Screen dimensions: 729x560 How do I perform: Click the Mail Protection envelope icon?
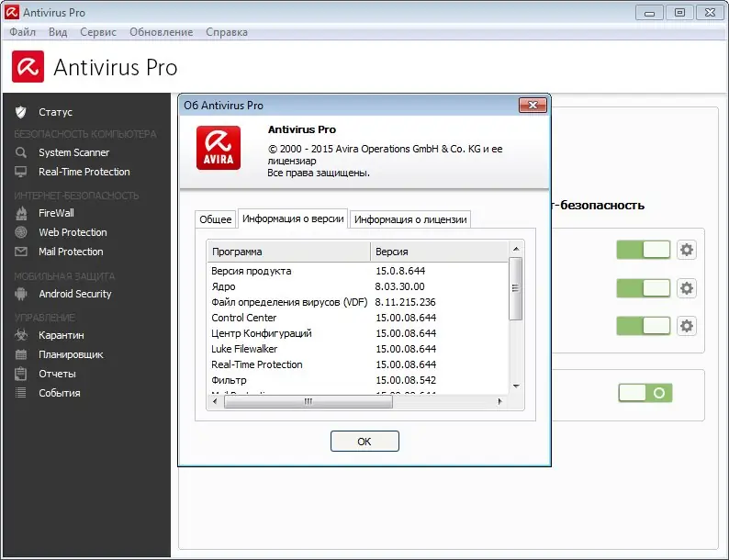click(x=21, y=252)
